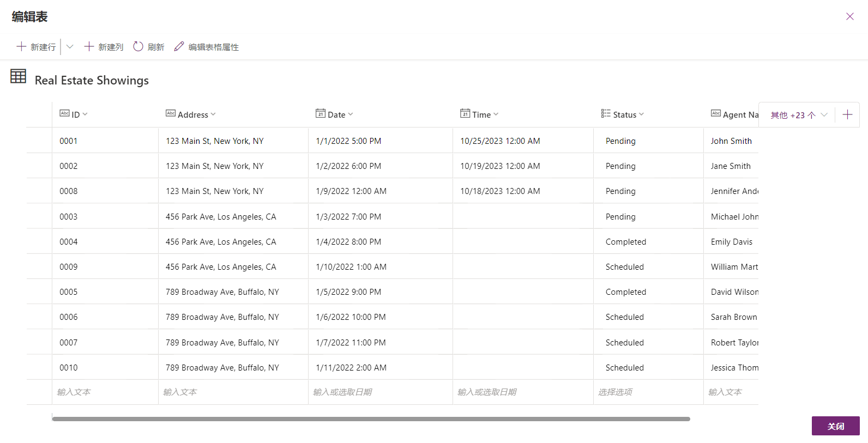Screen dimensions: 868x443
Task: Click the date cell 1/6/2022 10:00 PM
Action: tap(381, 317)
